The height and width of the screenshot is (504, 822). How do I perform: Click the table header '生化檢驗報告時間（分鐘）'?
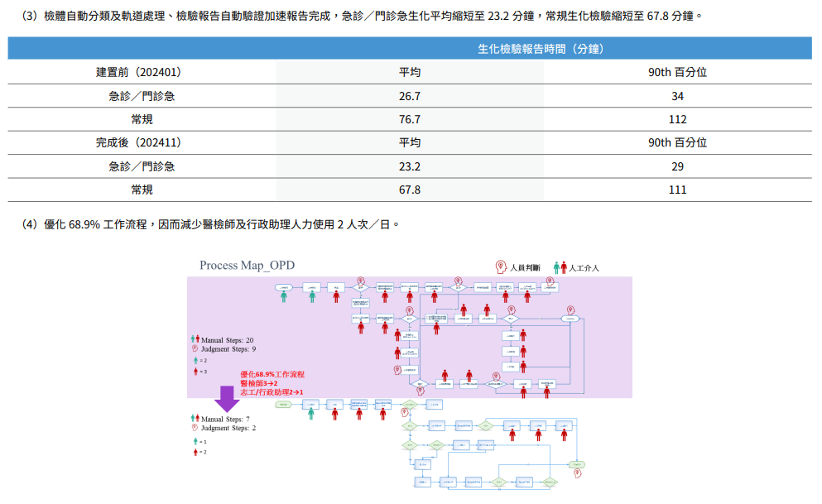tap(543, 49)
